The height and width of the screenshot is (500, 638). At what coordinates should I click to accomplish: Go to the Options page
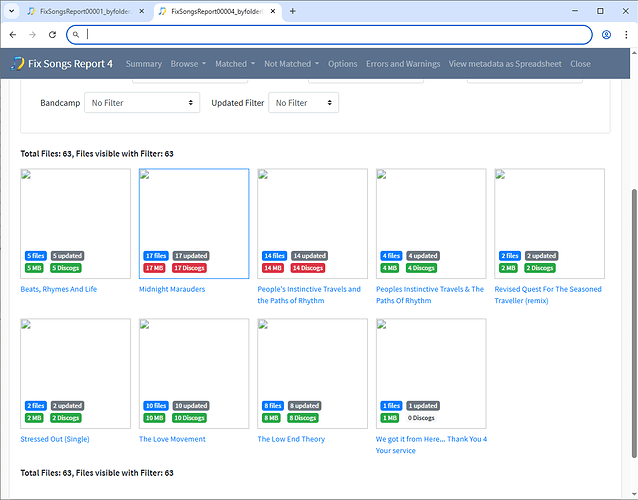point(343,64)
